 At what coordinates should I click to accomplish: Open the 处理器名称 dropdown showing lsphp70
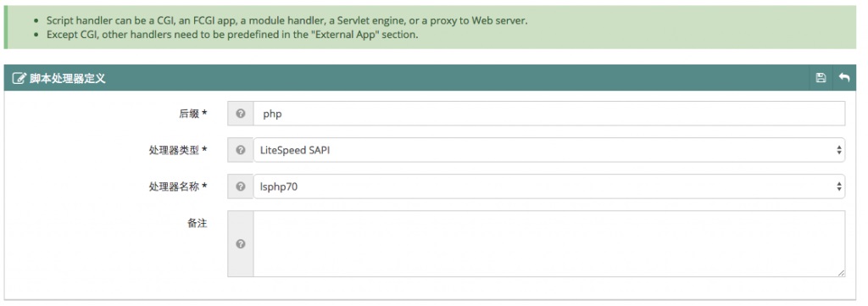549,186
